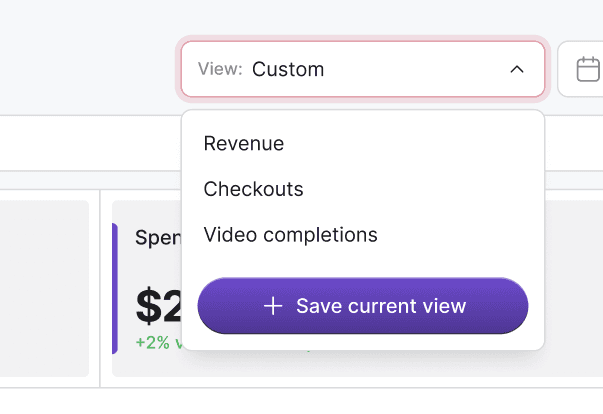Click the plus icon on Save button
This screenshot has width=603, height=414.
click(x=273, y=306)
